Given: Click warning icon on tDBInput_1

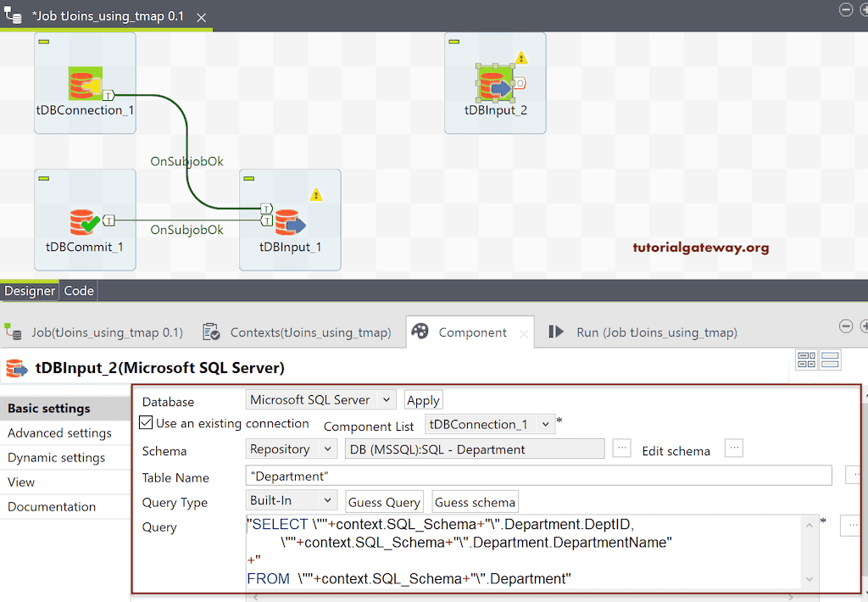Looking at the screenshot, I should tap(316, 195).
